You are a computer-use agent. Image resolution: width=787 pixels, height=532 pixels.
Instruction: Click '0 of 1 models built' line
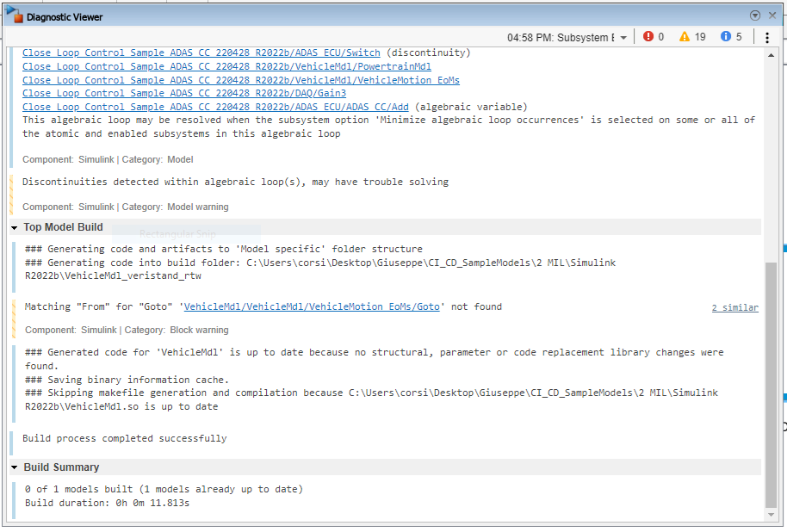[x=164, y=489]
